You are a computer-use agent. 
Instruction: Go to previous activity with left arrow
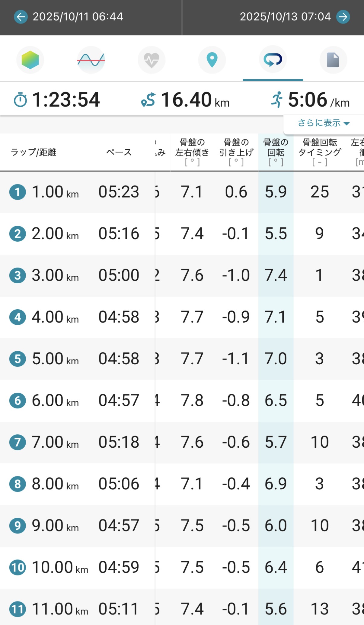21,17
